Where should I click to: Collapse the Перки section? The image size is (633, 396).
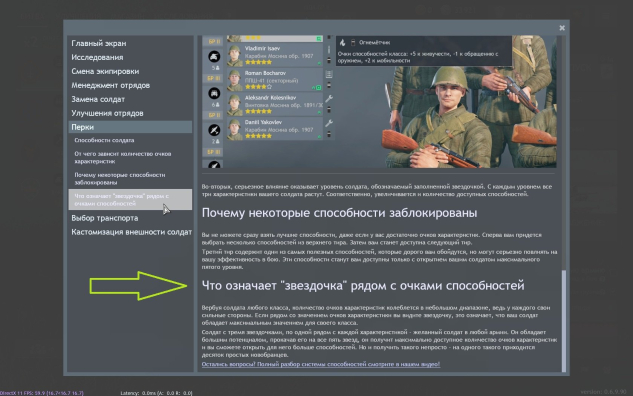coord(130,127)
